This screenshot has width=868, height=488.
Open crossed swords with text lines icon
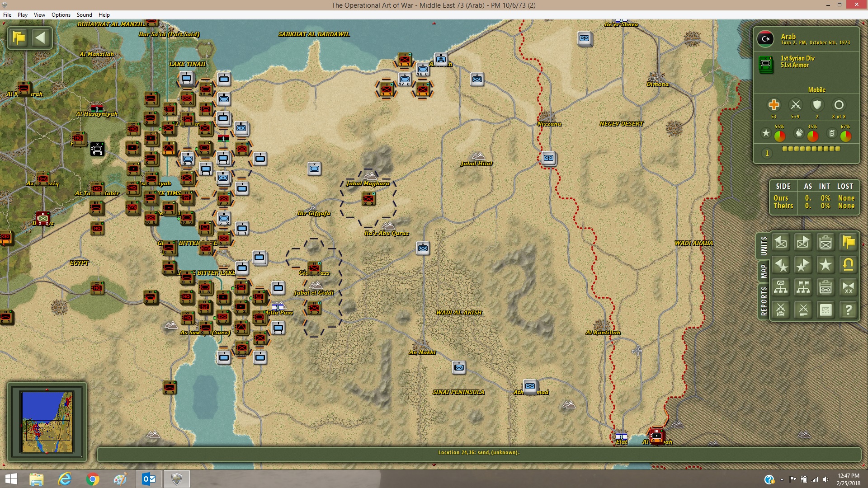(803, 310)
